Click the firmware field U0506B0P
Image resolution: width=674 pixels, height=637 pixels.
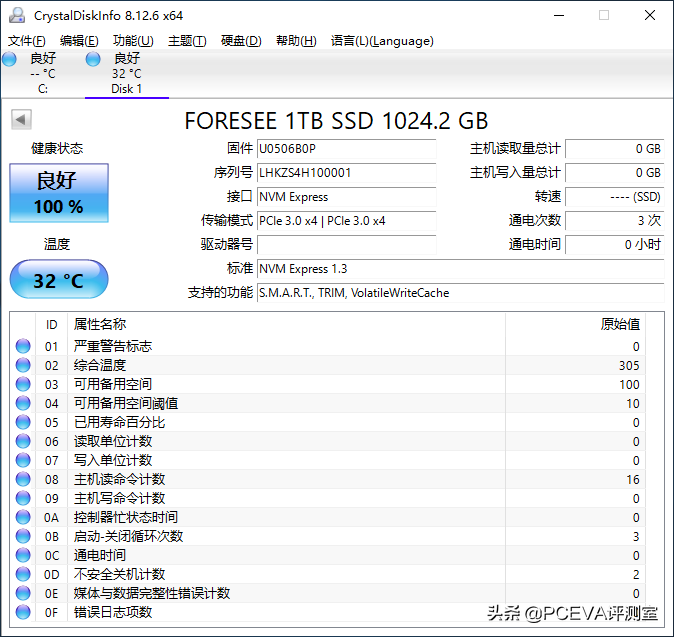[346, 149]
